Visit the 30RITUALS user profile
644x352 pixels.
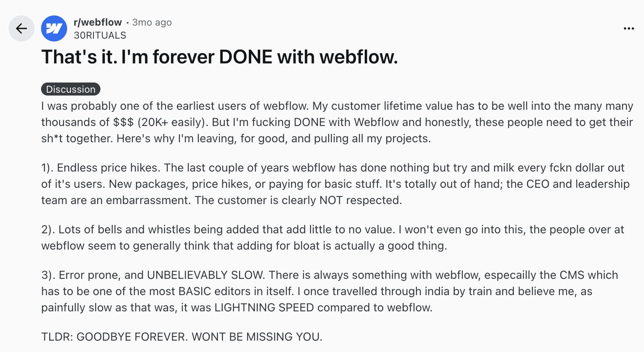pyautogui.click(x=100, y=35)
